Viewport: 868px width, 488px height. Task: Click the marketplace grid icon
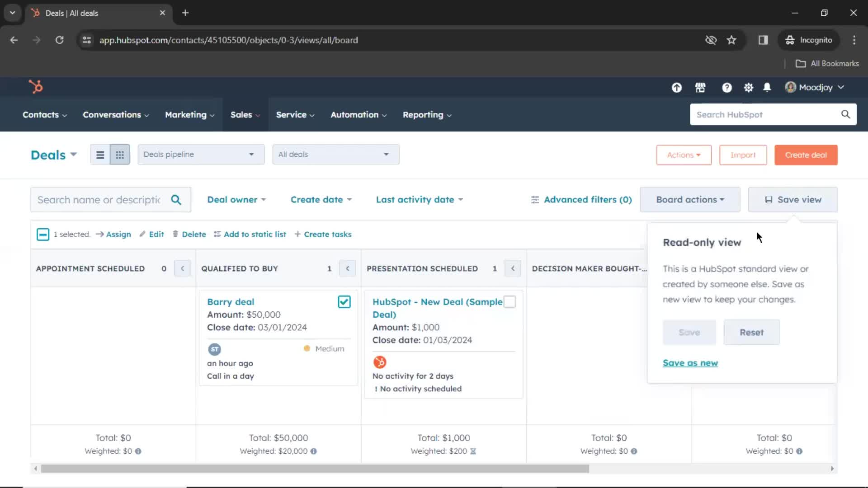click(700, 88)
